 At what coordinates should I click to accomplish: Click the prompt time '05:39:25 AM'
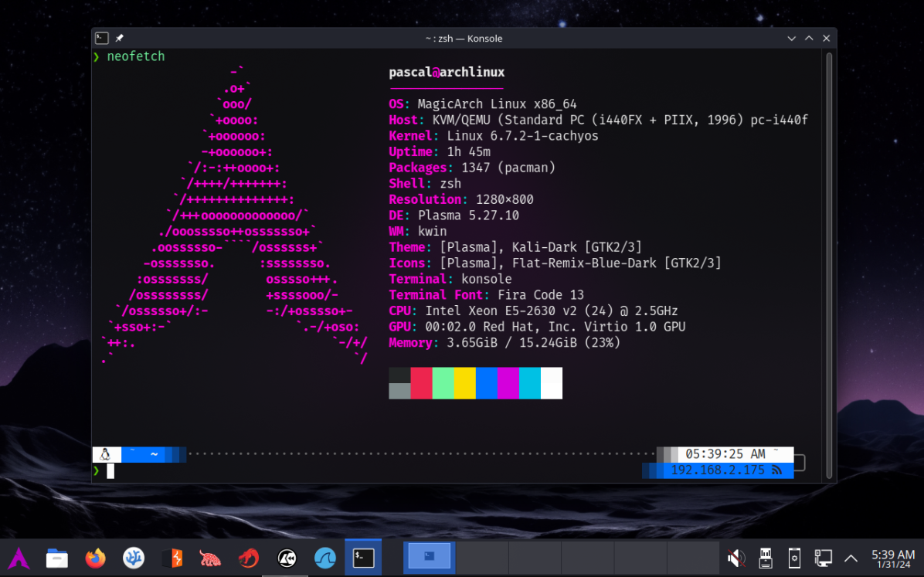tap(725, 454)
